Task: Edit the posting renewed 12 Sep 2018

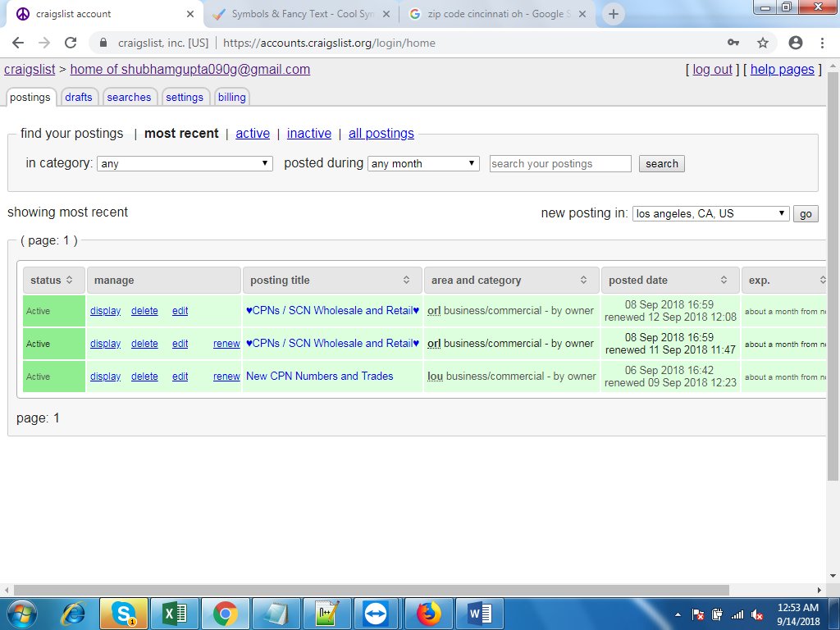Action: point(180,311)
